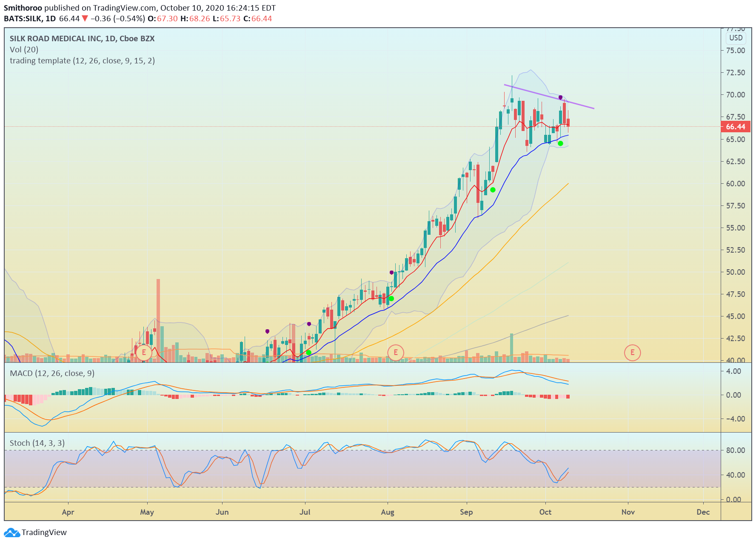Click the green signal dot in early August
This screenshot has width=756, height=544.
[391, 299]
